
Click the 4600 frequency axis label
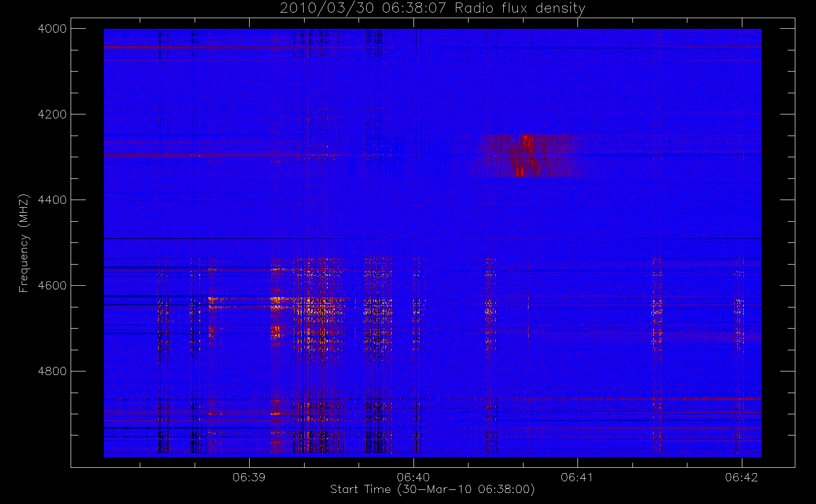click(x=52, y=286)
